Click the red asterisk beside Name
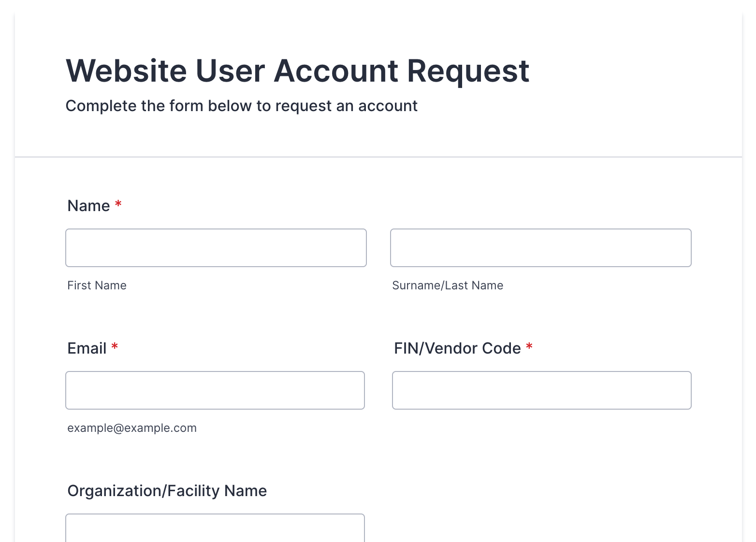756x542 pixels. click(118, 204)
